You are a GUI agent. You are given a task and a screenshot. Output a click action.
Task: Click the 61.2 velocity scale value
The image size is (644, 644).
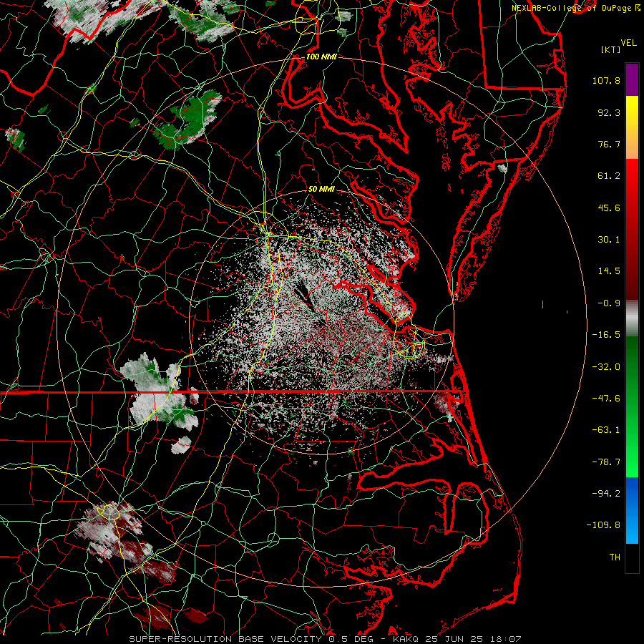[x=609, y=176]
